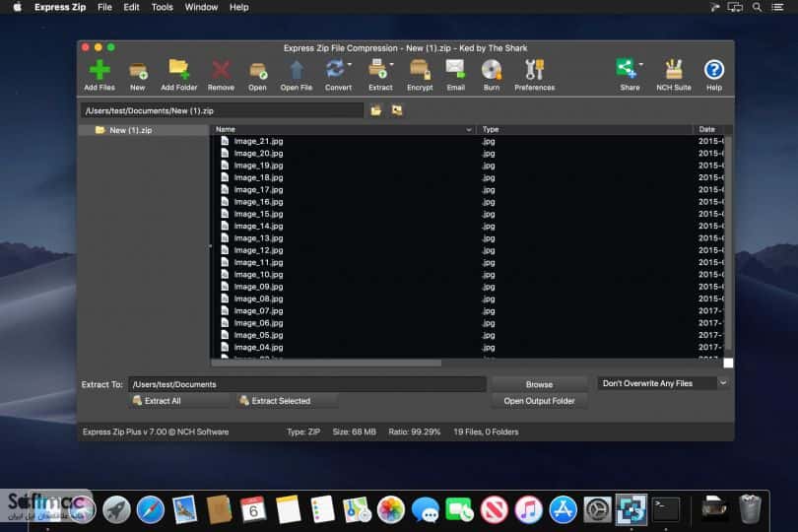
Task: Open Safari from the Dock
Action: tap(151, 510)
